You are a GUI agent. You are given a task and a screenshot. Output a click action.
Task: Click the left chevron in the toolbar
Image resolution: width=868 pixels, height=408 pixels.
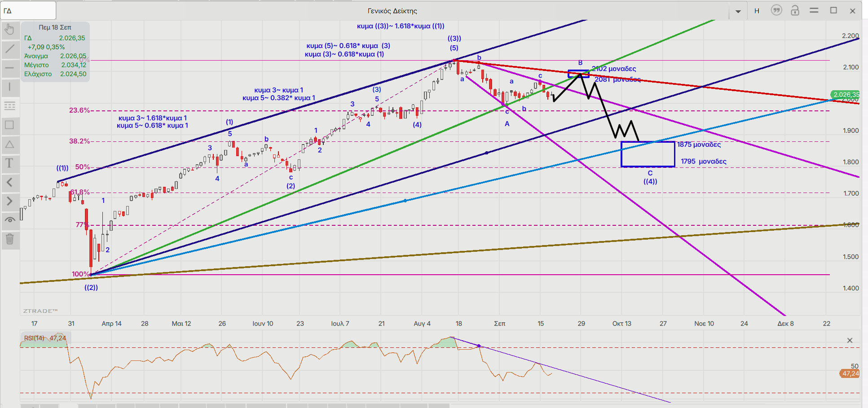pyautogui.click(x=9, y=182)
